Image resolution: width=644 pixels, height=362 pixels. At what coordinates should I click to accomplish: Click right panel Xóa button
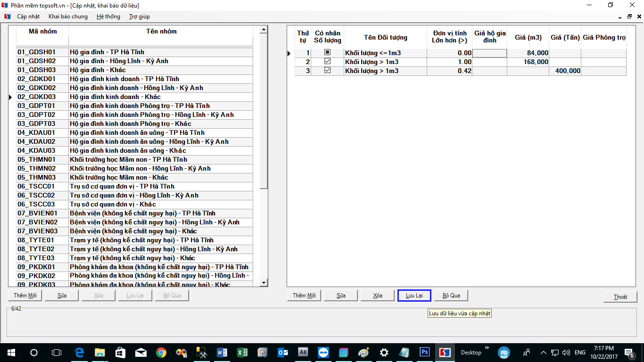tap(378, 296)
